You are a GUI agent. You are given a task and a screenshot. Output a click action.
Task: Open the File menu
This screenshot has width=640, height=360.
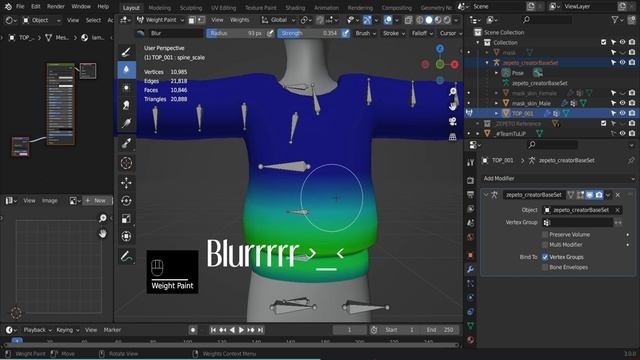tap(20, 7)
